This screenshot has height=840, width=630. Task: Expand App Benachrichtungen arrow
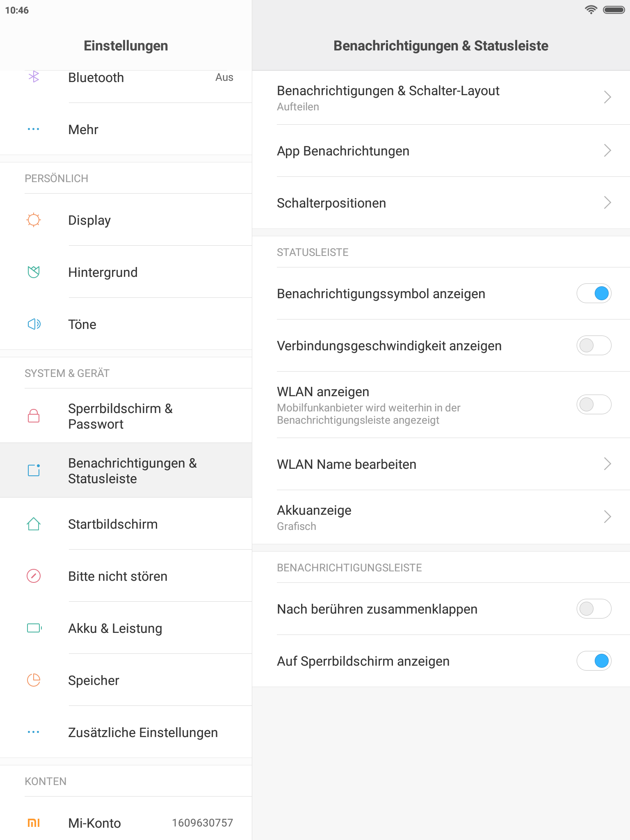[607, 151]
